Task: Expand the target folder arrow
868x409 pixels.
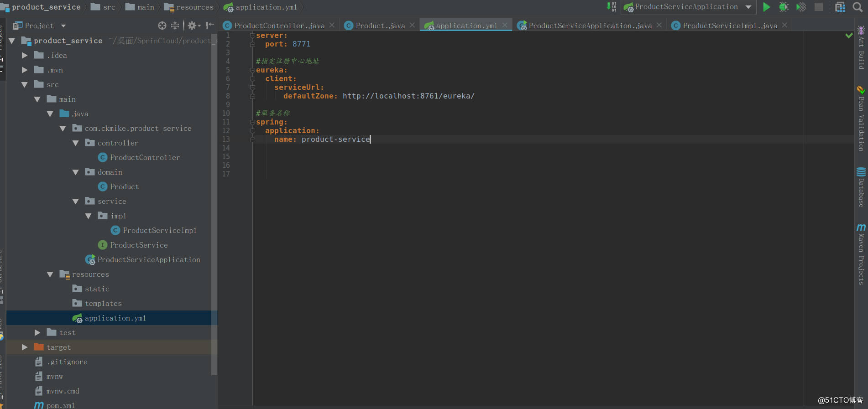Action: 25,347
